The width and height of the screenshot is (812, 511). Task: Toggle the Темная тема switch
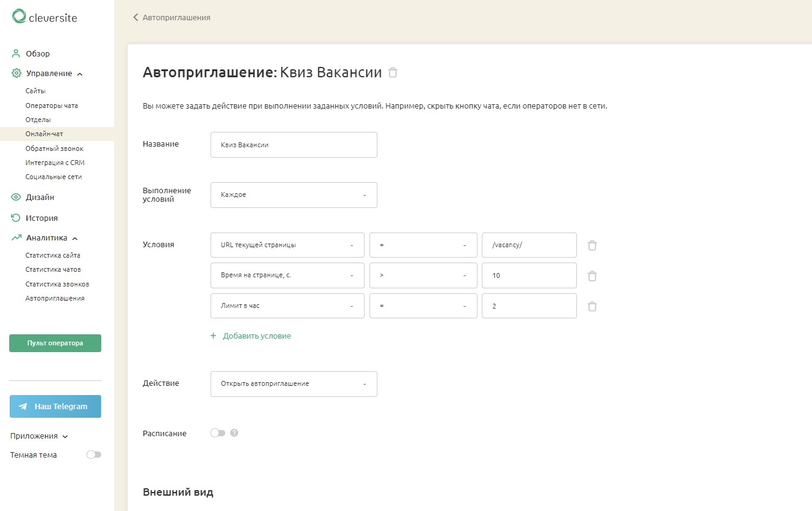point(94,455)
